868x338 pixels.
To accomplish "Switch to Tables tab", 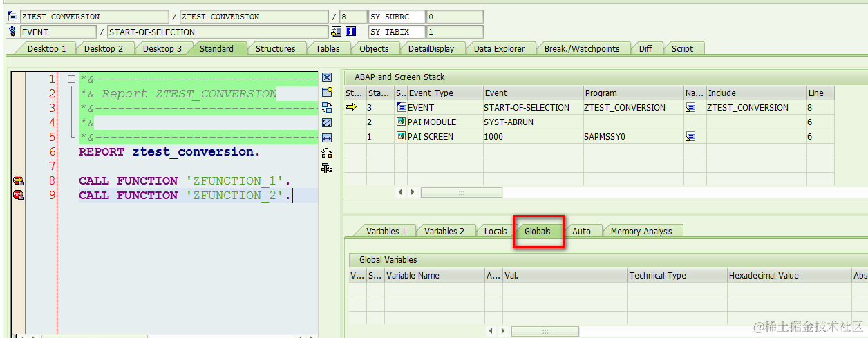I will (x=328, y=48).
